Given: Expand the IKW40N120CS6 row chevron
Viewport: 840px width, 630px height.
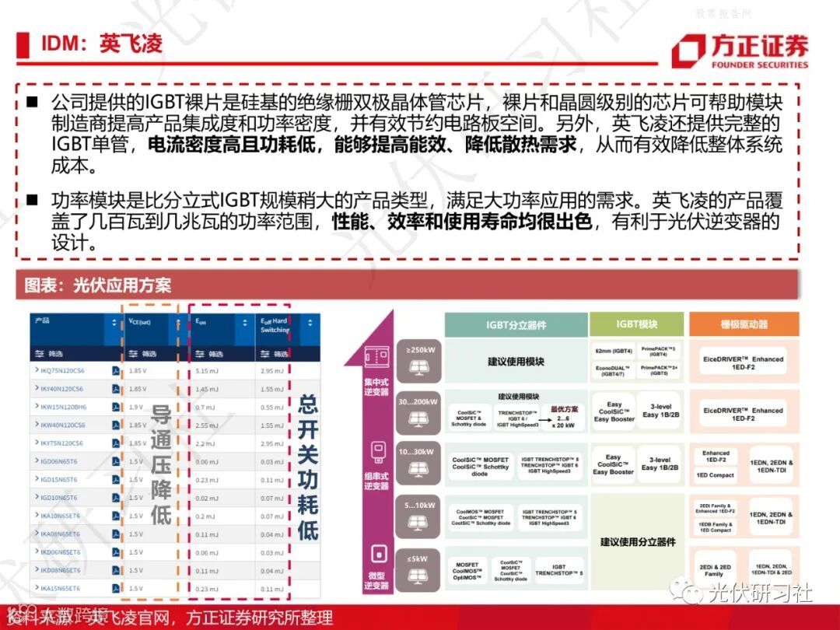Looking at the screenshot, I should pos(37,425).
